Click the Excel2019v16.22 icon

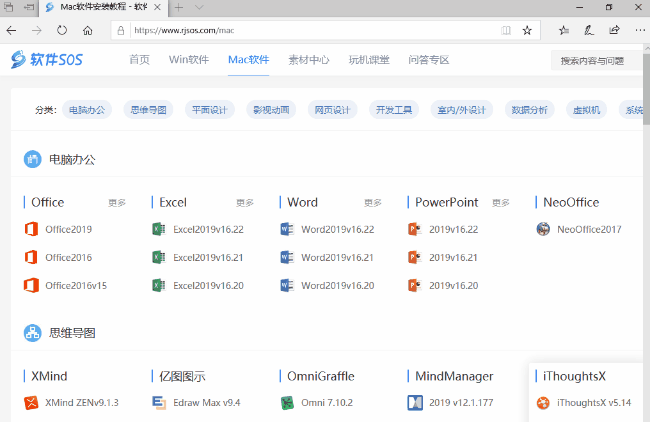159,229
